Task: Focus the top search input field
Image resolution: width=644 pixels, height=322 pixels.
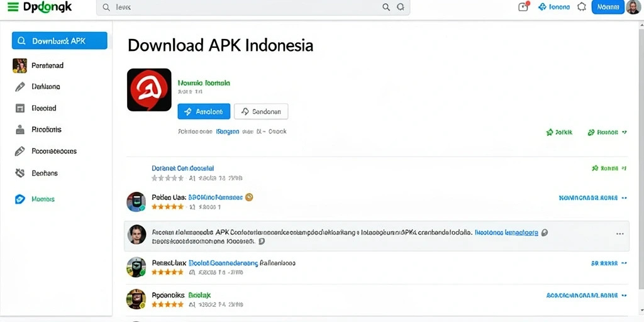Action: tap(253, 8)
